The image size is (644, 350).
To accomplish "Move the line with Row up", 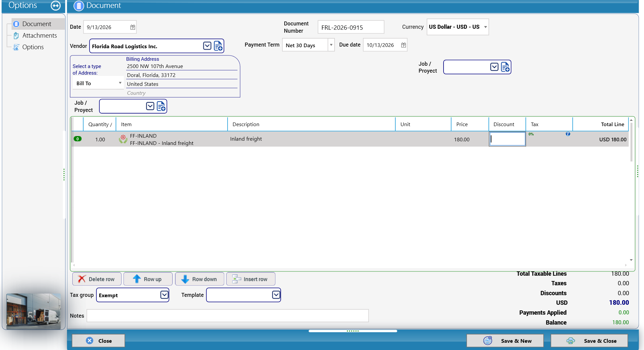I will [148, 279].
